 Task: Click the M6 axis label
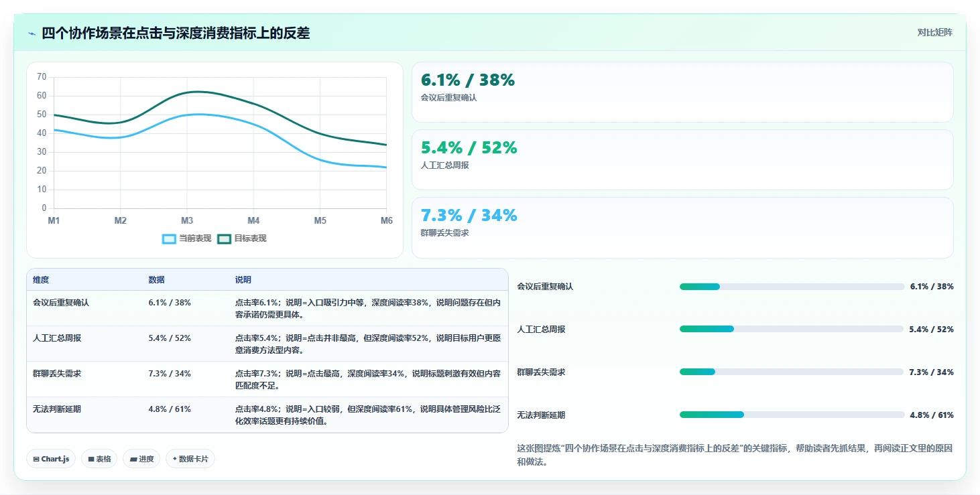point(387,220)
